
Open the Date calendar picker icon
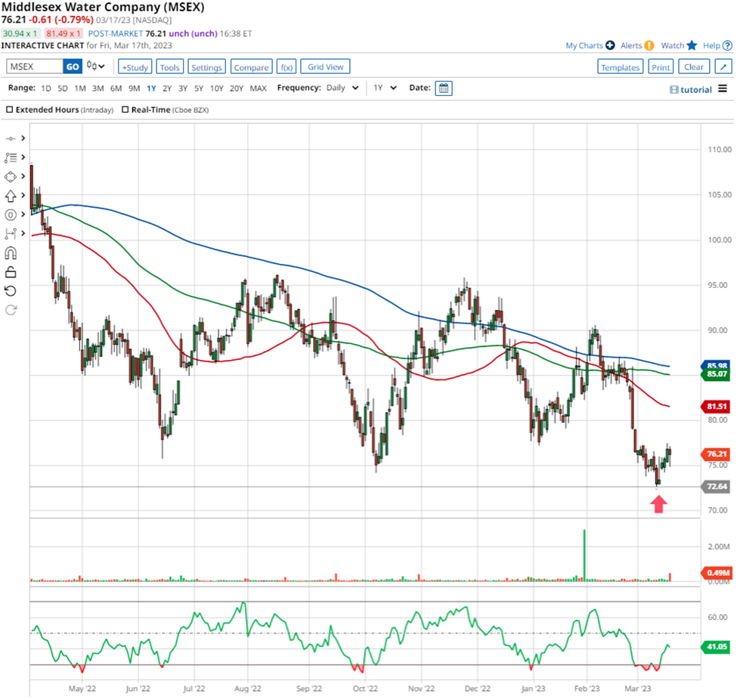pyautogui.click(x=444, y=88)
